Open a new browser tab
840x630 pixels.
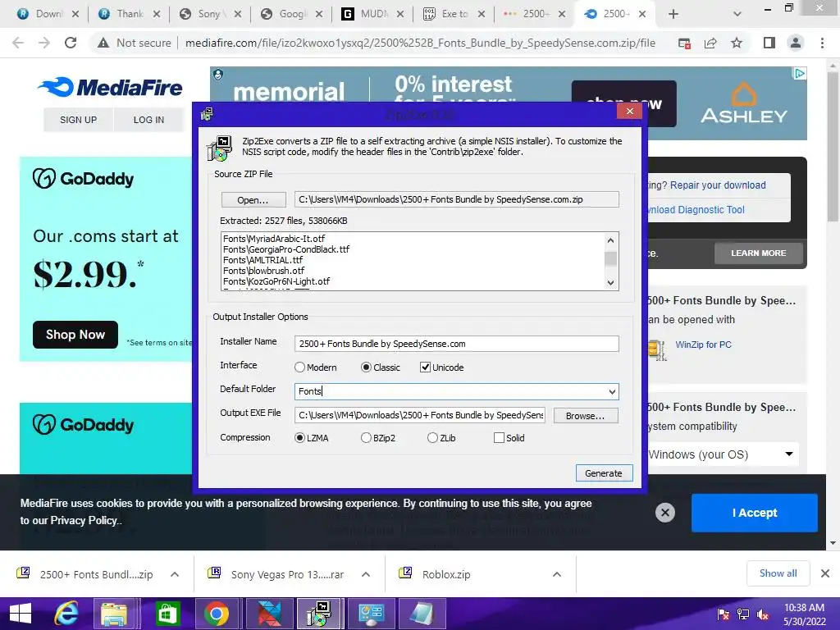[x=673, y=14]
